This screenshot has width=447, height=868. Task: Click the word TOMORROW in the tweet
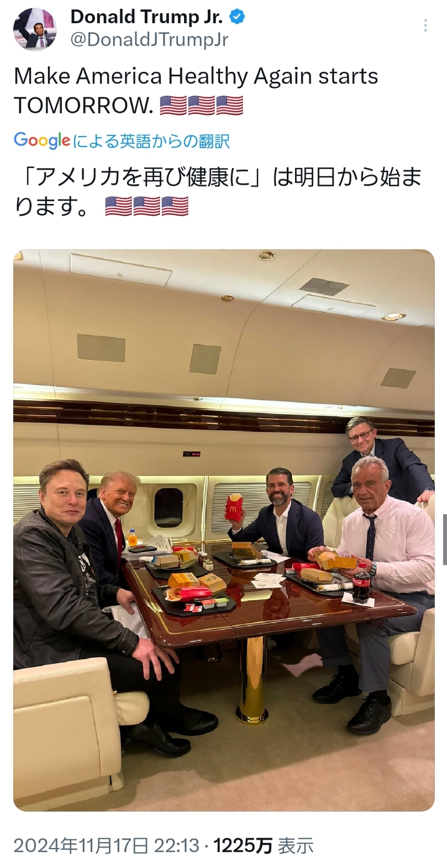[x=84, y=105]
